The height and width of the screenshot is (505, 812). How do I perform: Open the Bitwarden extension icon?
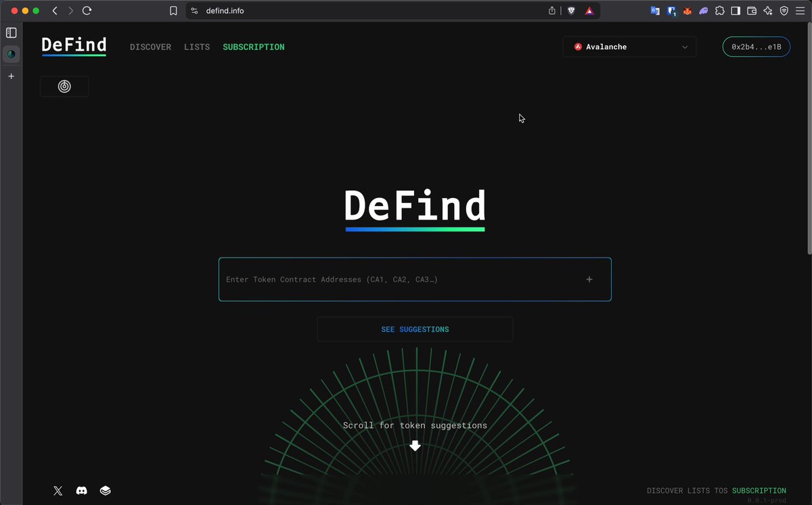672,11
